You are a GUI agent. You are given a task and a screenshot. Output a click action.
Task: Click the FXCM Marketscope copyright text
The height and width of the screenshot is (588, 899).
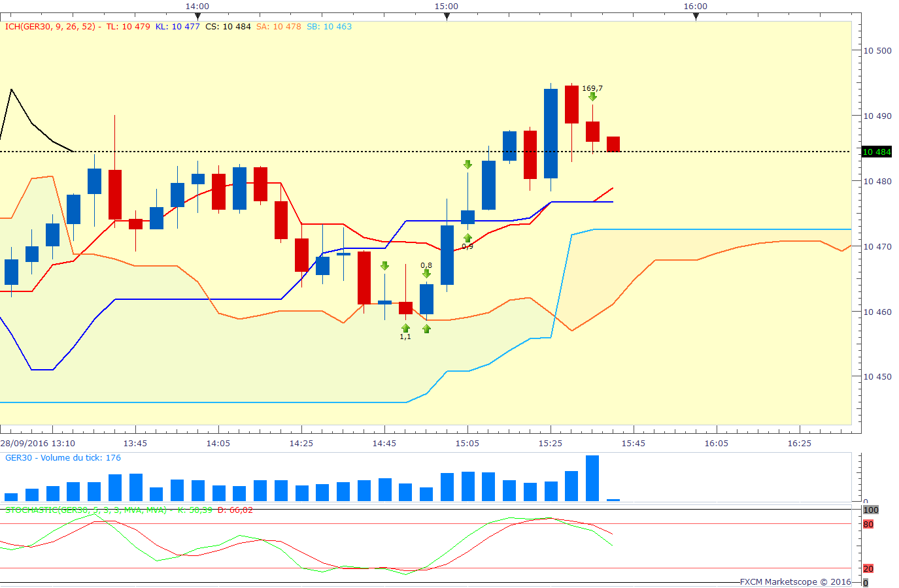tap(795, 581)
